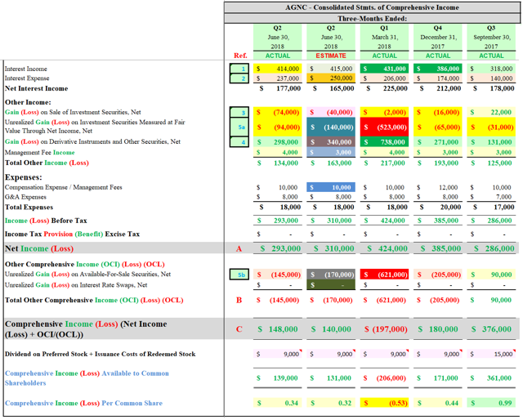The height and width of the screenshot is (420, 523).
Task: Select the blue 10,000 compensation estimate cell
Action: click(x=331, y=187)
